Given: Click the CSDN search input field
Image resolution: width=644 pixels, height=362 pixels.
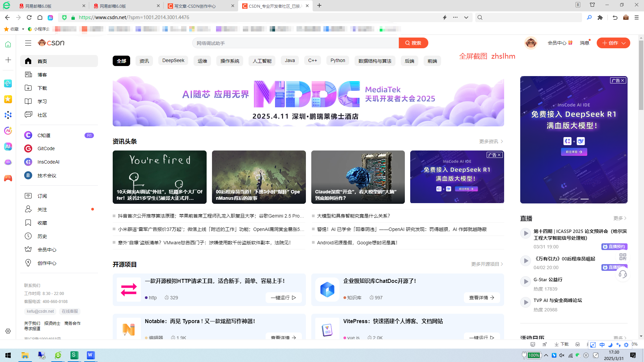Looking at the screenshot, I should tap(295, 43).
